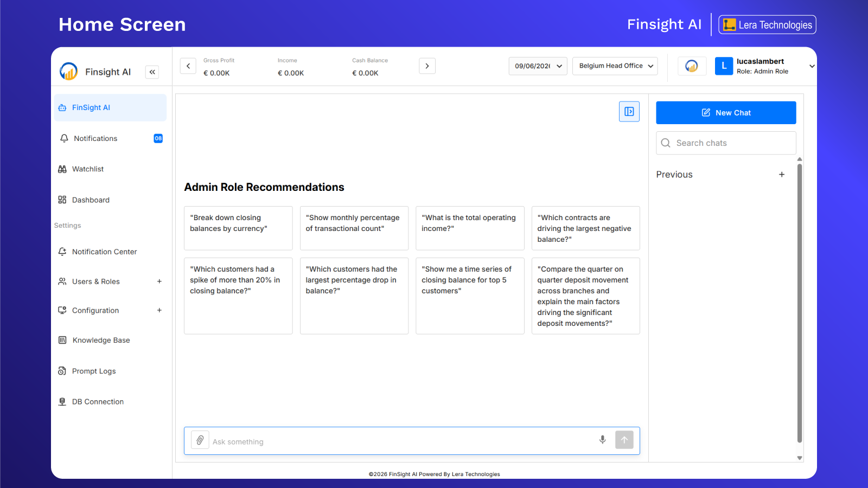Click the send arrow button

(624, 440)
